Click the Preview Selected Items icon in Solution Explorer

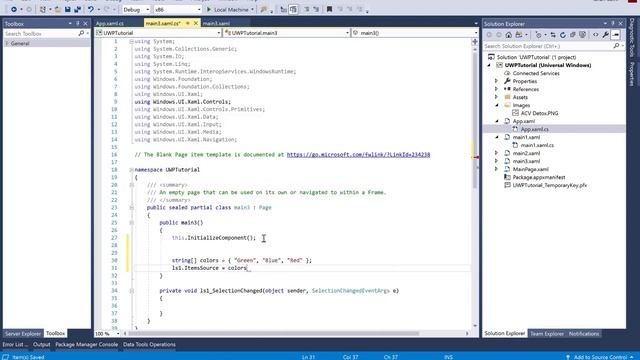click(x=616, y=35)
